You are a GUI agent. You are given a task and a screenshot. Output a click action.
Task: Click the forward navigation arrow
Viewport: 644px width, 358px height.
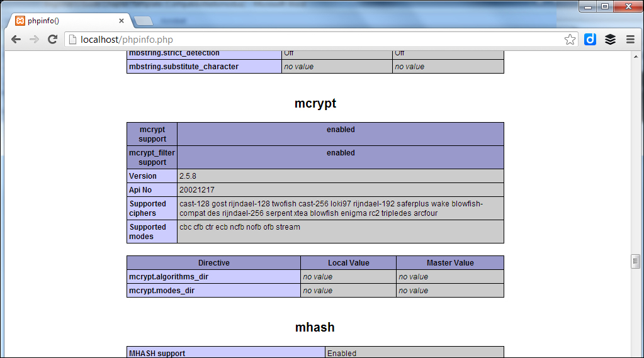click(x=34, y=40)
